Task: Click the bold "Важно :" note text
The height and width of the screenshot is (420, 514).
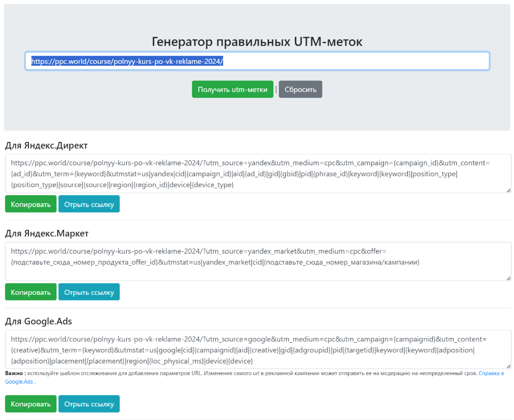Action: click(x=15, y=373)
